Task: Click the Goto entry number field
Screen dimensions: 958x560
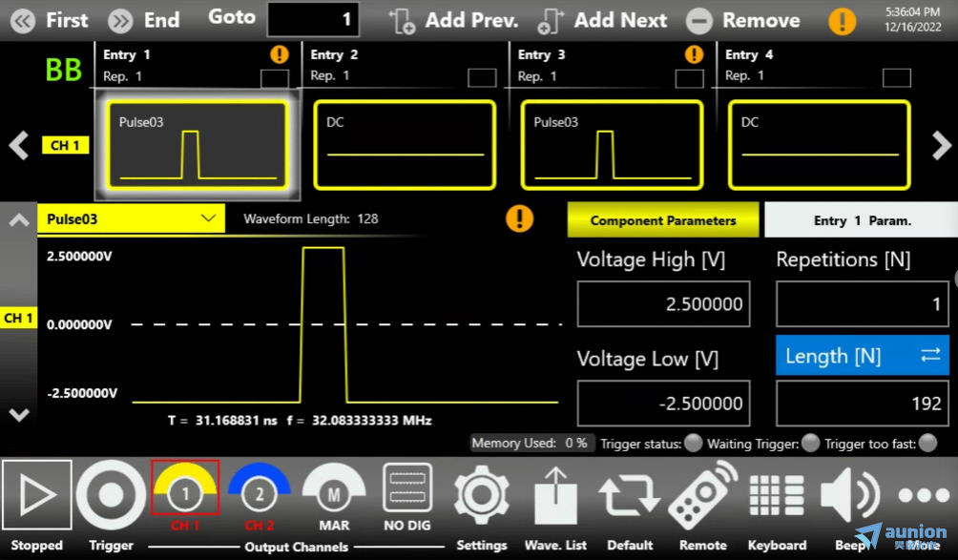Action: (x=313, y=19)
